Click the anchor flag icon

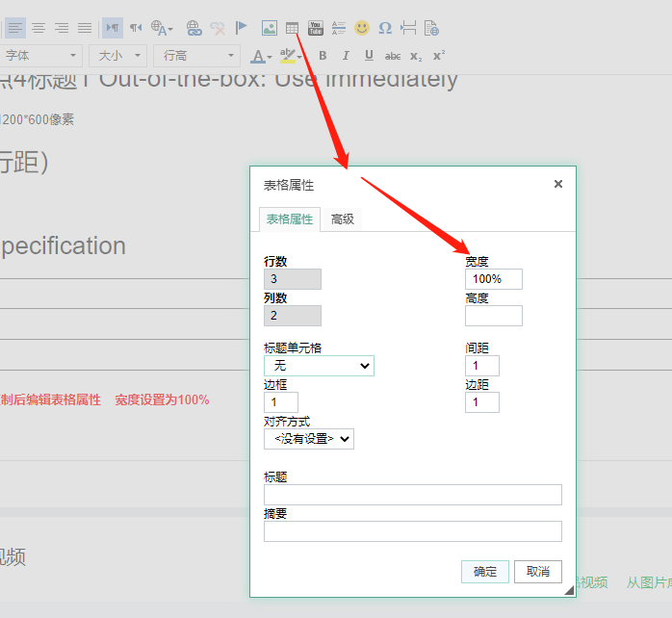242,28
